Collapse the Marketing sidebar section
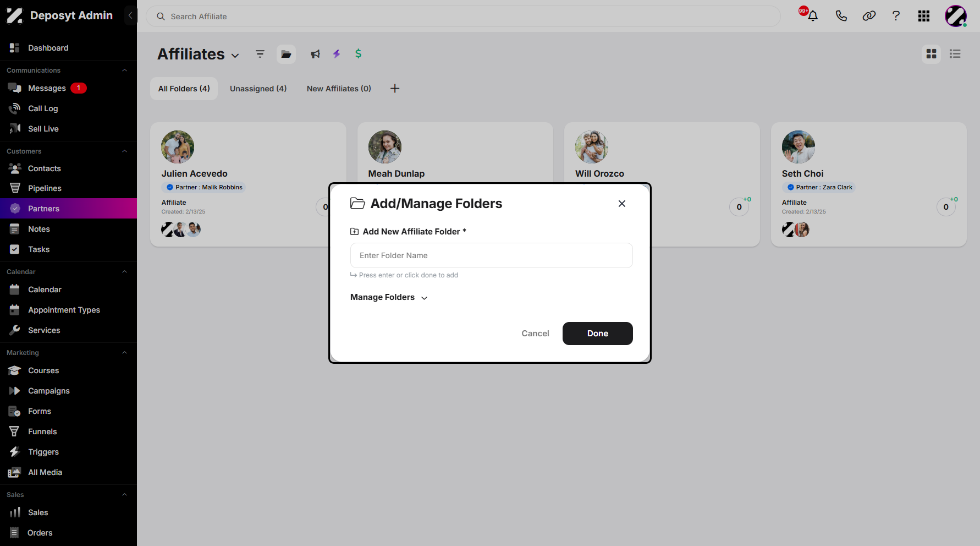This screenshot has width=980, height=546. tap(124, 353)
